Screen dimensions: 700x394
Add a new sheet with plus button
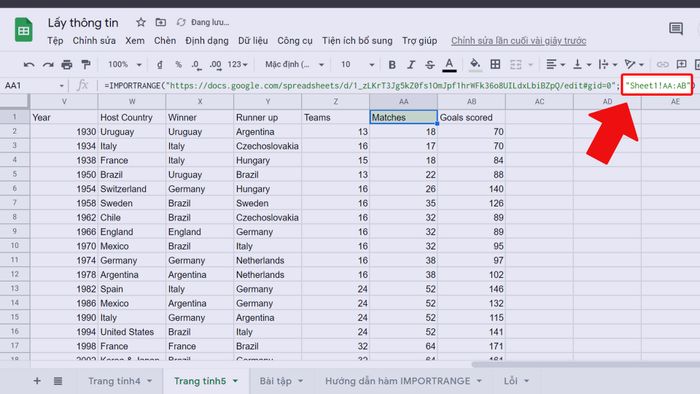pyautogui.click(x=37, y=381)
